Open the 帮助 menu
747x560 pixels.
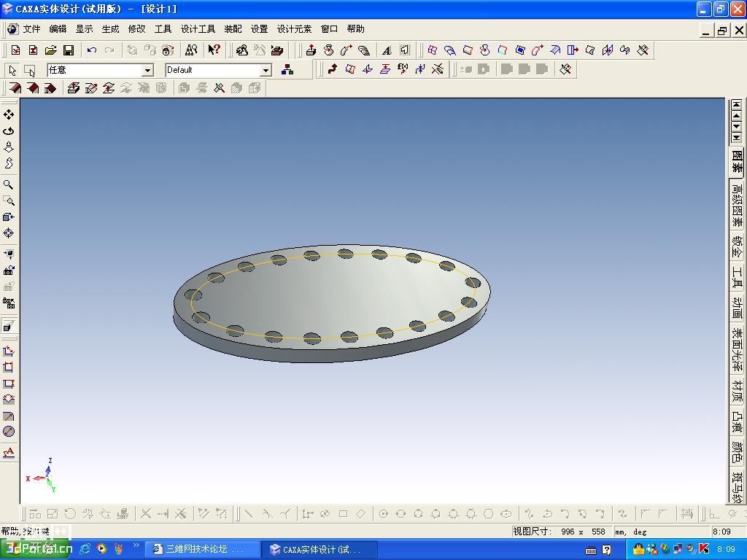click(x=355, y=29)
